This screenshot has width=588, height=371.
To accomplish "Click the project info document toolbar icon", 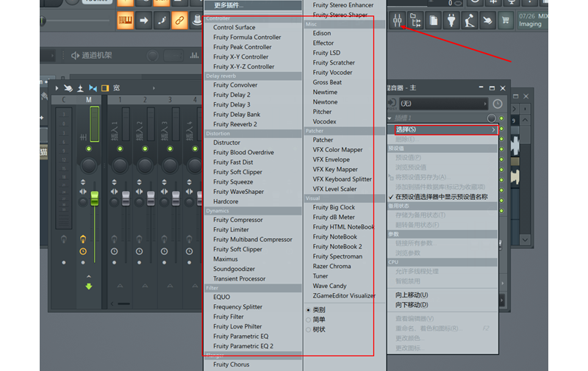I will [x=434, y=21].
